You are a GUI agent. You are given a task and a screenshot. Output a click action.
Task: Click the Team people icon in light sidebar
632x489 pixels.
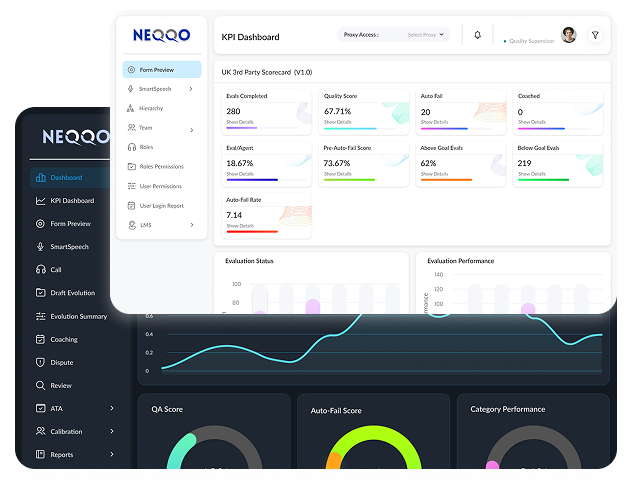click(x=131, y=127)
